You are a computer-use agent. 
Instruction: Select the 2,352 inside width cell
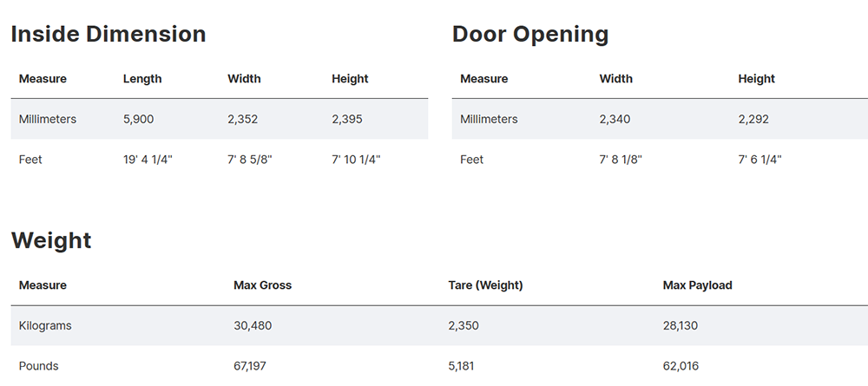click(x=243, y=119)
